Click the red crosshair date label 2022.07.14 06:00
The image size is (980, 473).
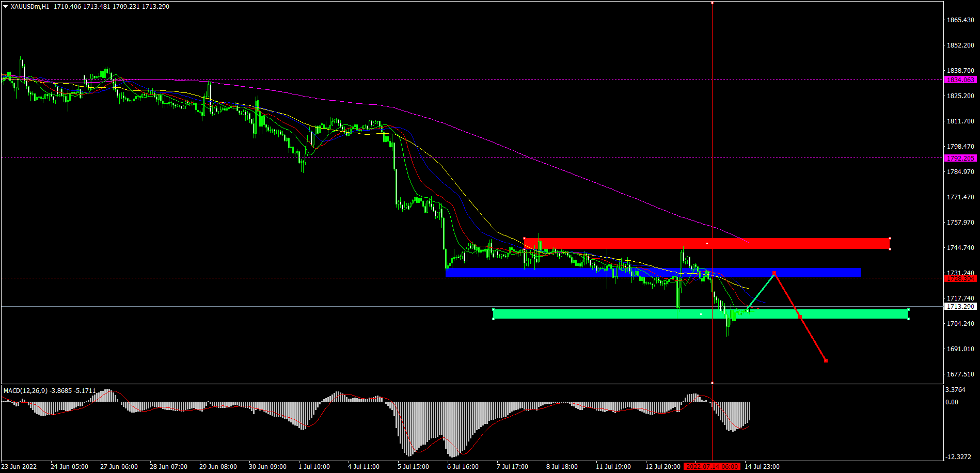click(x=712, y=467)
